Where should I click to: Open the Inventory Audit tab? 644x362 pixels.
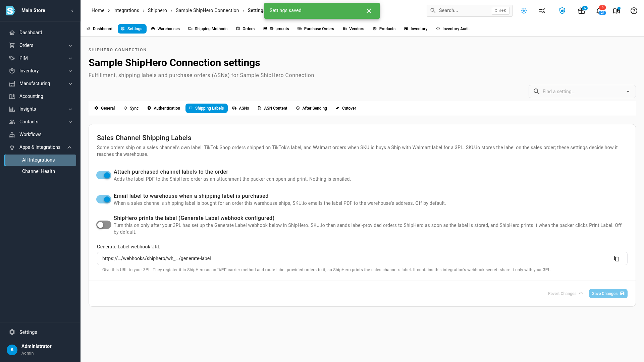452,29
